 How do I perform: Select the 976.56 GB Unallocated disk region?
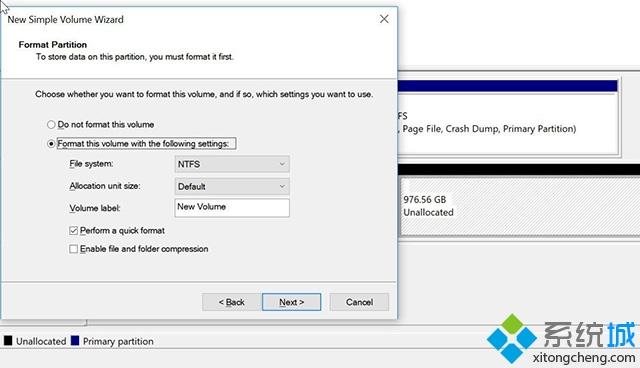520,206
